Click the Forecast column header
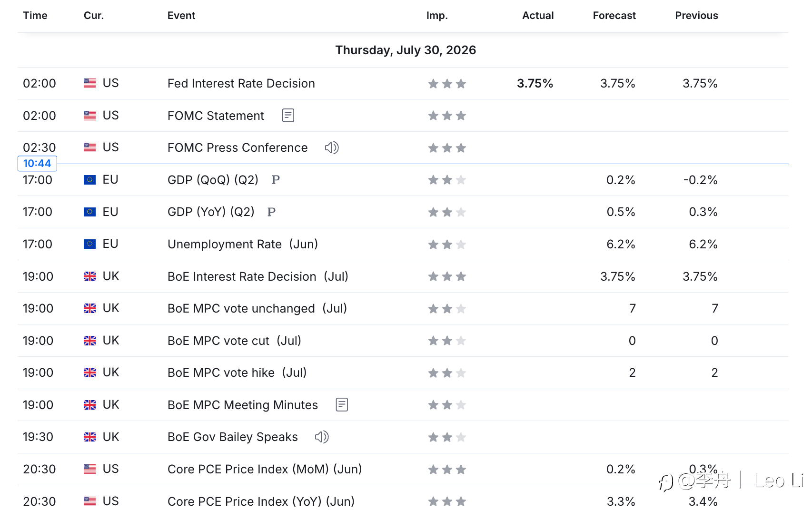Image resolution: width=812 pixels, height=510 pixels. click(614, 15)
